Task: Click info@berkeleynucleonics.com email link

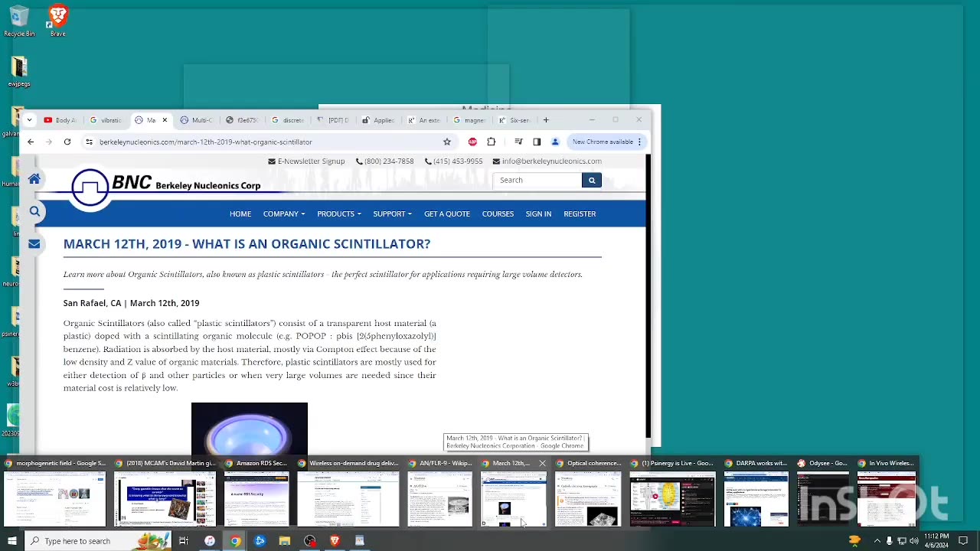Action: point(547,161)
